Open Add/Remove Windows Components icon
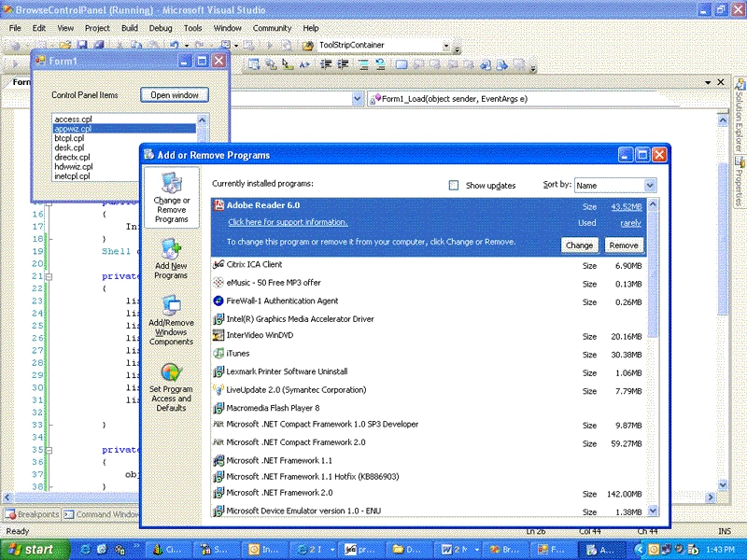The width and height of the screenshot is (747, 560). (171, 320)
